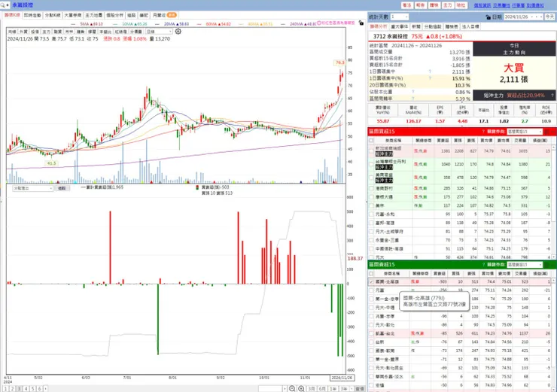This screenshot has width=557, height=392.
Task: Open the 法人目標 tab
Action: click(x=470, y=26)
